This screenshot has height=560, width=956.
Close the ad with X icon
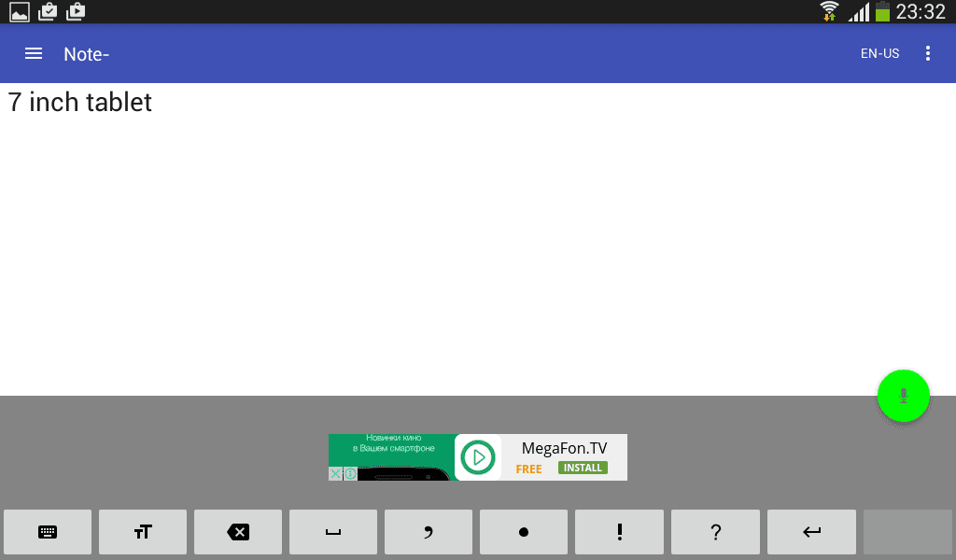tap(335, 473)
